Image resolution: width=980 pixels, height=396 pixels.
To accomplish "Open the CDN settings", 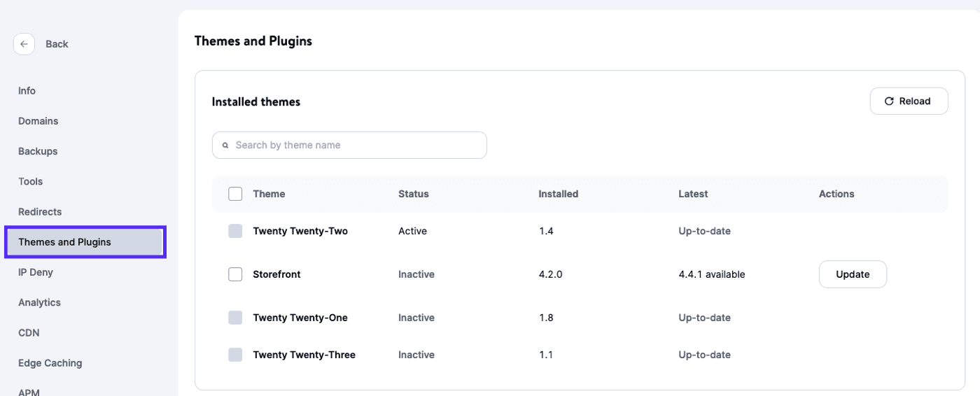I will click(29, 332).
